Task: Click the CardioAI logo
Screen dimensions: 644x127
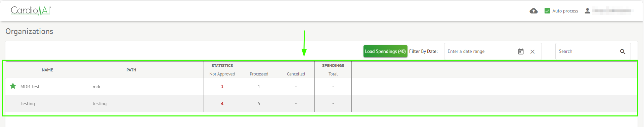Action: [x=31, y=11]
